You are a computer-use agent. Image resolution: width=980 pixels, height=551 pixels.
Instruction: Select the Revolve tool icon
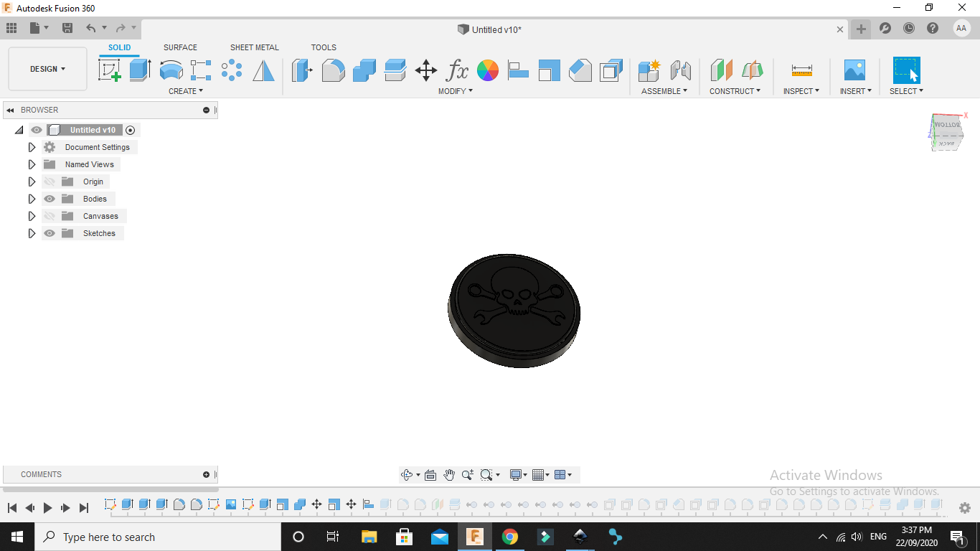click(171, 70)
